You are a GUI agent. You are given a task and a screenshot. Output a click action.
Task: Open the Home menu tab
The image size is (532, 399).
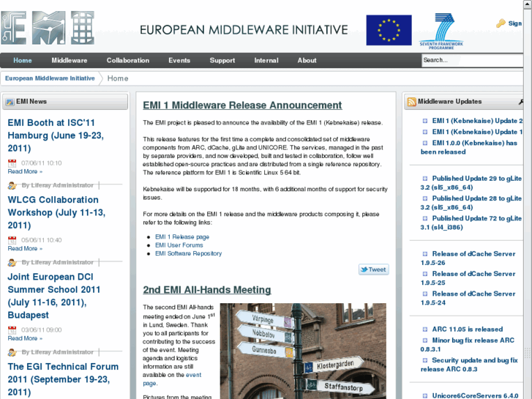coord(23,61)
